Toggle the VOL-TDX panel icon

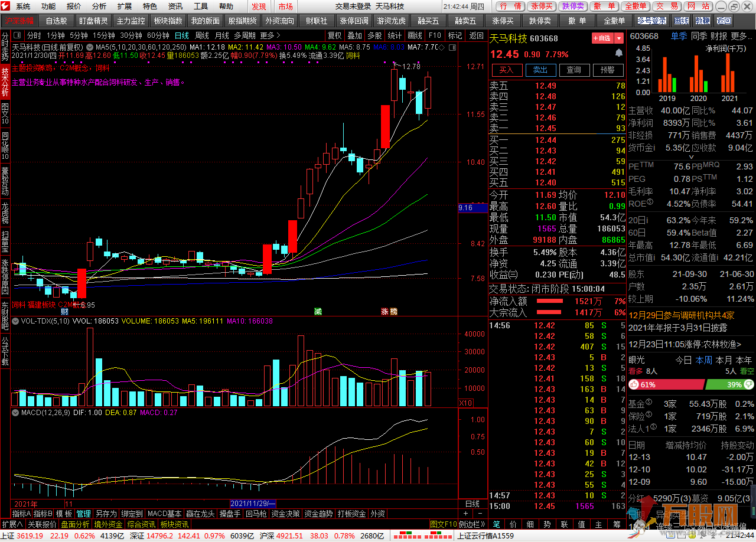click(16, 321)
